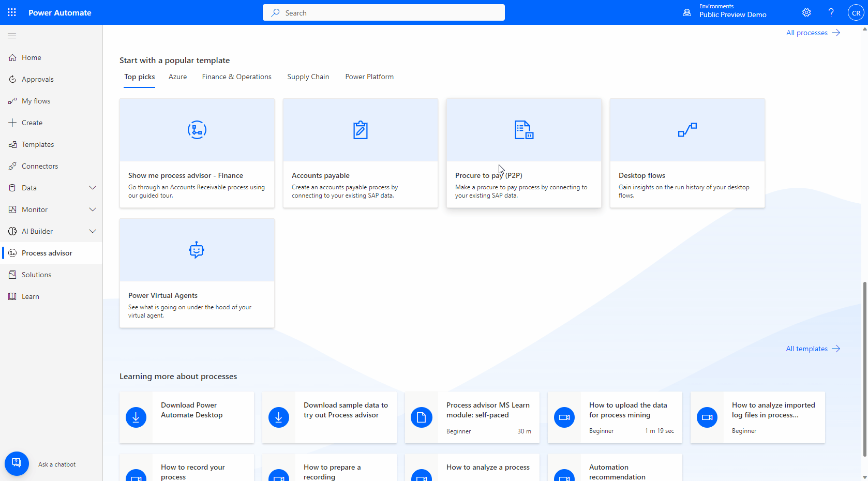This screenshot has width=868, height=481.
Task: Navigate to My flows
Action: (x=35, y=100)
